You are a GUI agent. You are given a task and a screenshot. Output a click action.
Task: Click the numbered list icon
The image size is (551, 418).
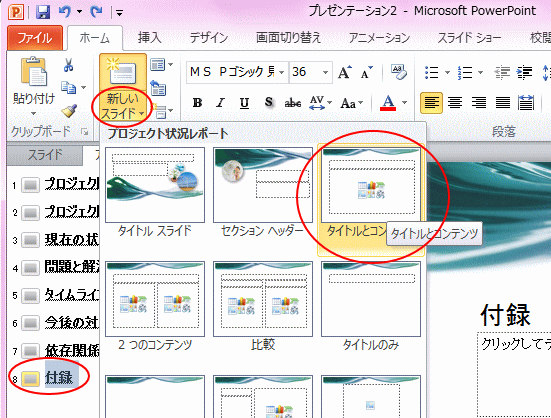click(x=465, y=73)
